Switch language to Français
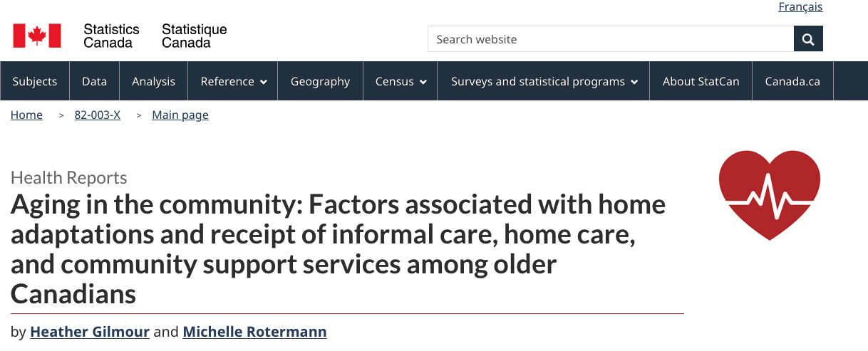This screenshot has width=868, height=351. 800,7
